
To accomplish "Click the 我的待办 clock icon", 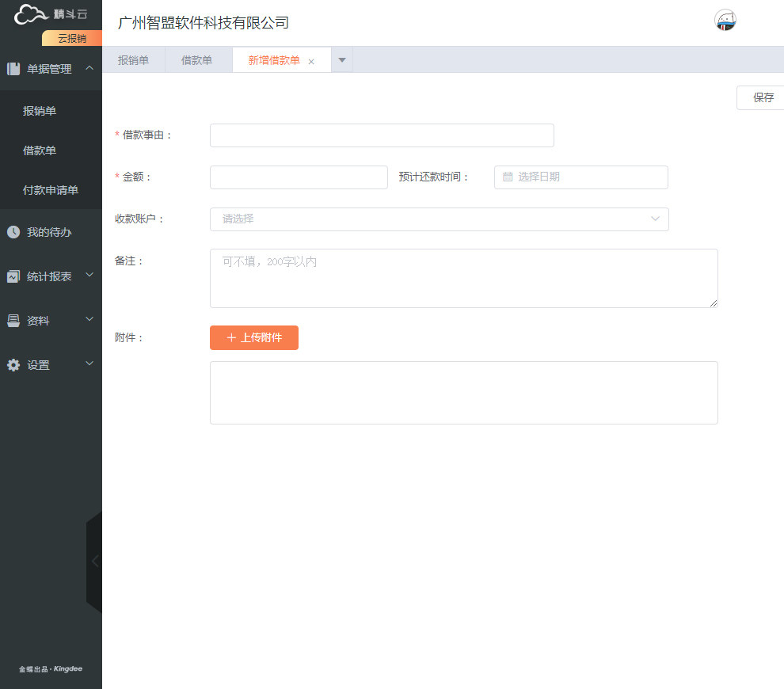I will coord(13,232).
